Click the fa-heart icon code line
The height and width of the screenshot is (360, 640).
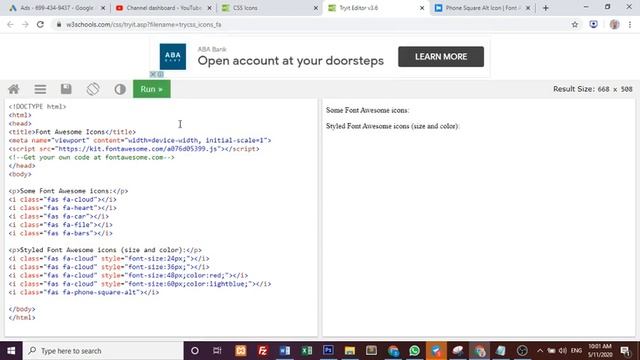[62, 208]
